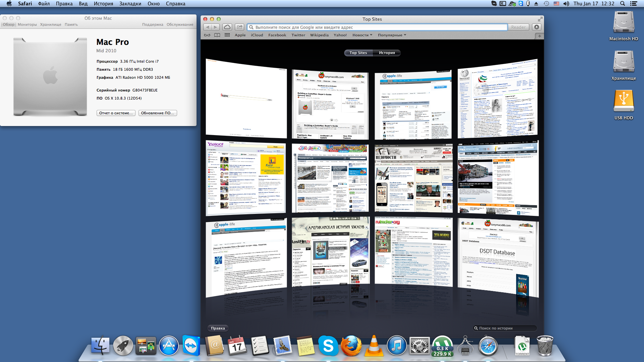Click the Share button in Safari toolbar
644x362 pixels.
tap(239, 27)
